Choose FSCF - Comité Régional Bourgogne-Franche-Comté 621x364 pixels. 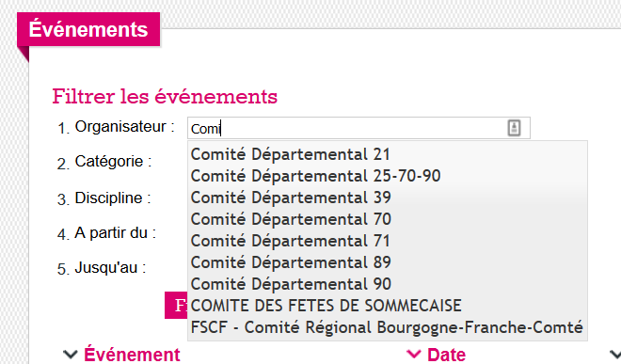tap(388, 327)
